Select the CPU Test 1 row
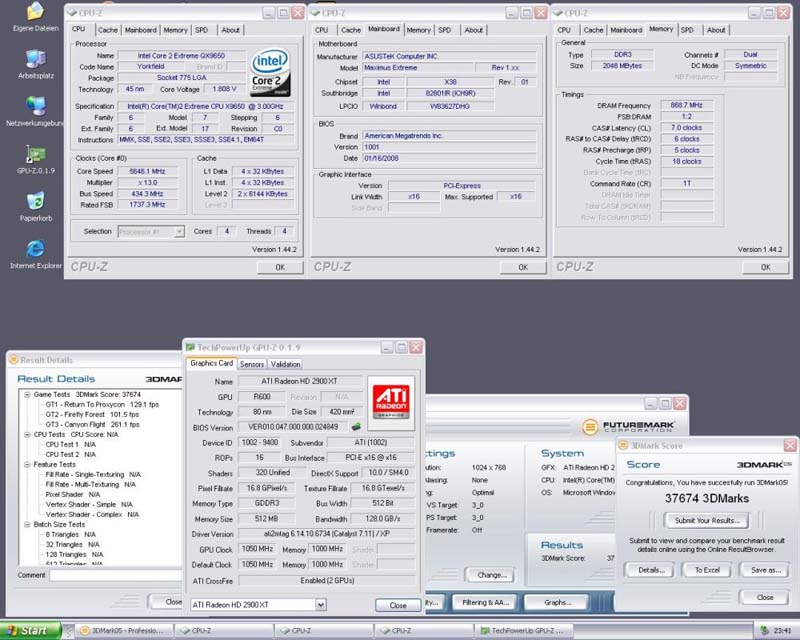The image size is (800, 640). 70,445
